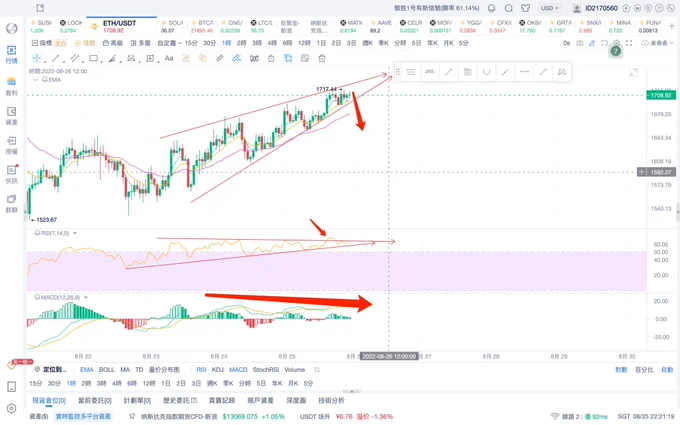Click the blue pencil draw icon
Viewport: 680px width, 425px height.
(592, 43)
